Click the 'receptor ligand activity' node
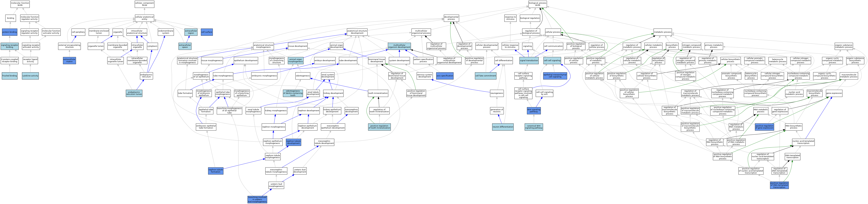The image size is (868, 204). [30, 60]
